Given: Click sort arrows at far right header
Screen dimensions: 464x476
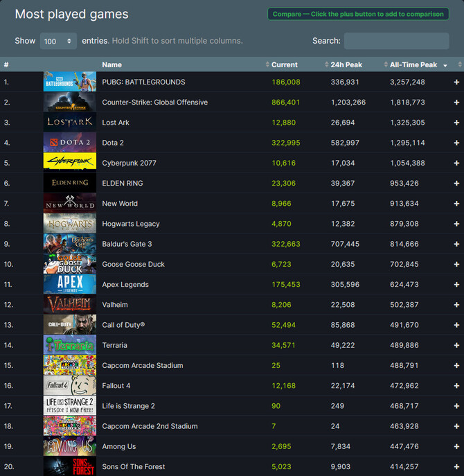Looking at the screenshot, I should pyautogui.click(x=460, y=64).
